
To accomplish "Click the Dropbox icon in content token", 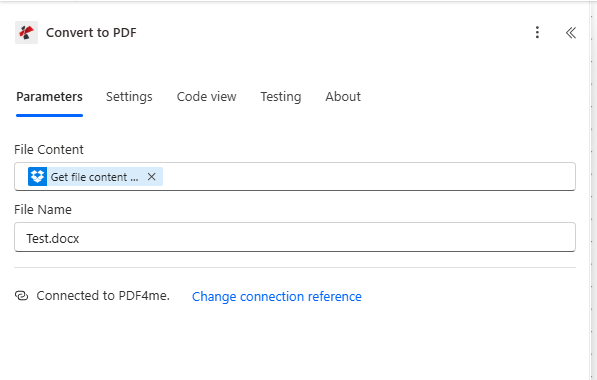I will tap(37, 177).
